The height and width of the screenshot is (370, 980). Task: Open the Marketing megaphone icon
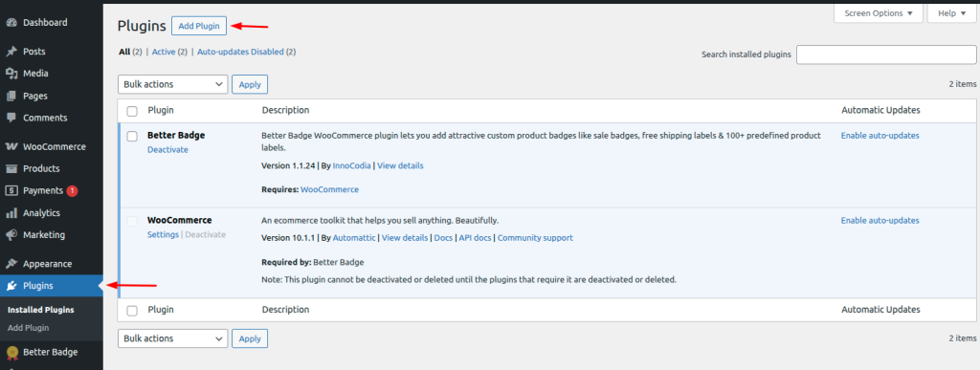coord(11,235)
